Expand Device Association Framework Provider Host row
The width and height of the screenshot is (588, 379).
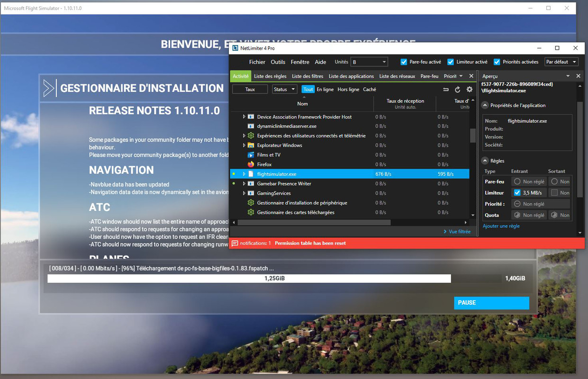pos(244,117)
